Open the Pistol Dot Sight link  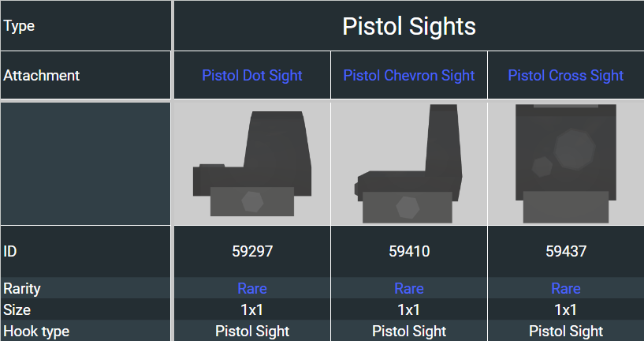(252, 76)
